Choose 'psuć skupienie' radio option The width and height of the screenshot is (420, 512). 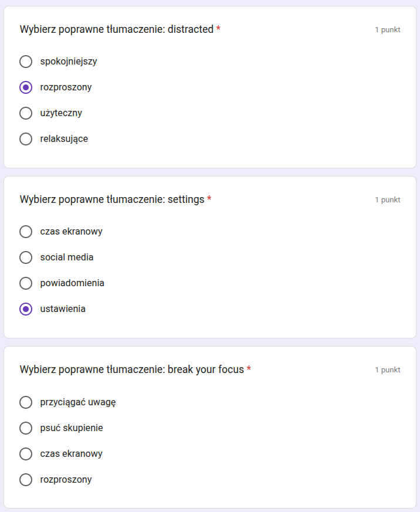pyautogui.click(x=26, y=428)
